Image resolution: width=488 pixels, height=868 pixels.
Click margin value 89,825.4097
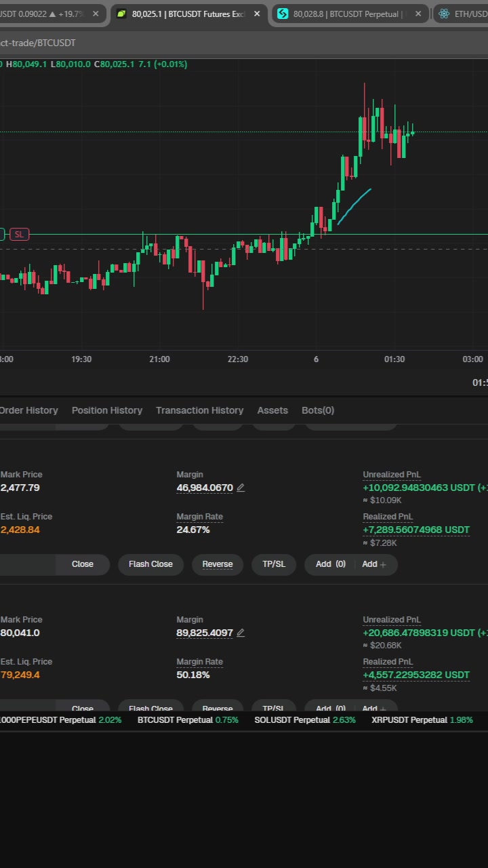pyautogui.click(x=205, y=633)
